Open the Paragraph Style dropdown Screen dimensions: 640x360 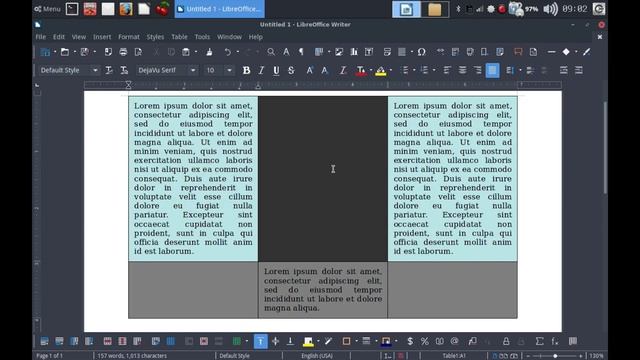point(95,70)
